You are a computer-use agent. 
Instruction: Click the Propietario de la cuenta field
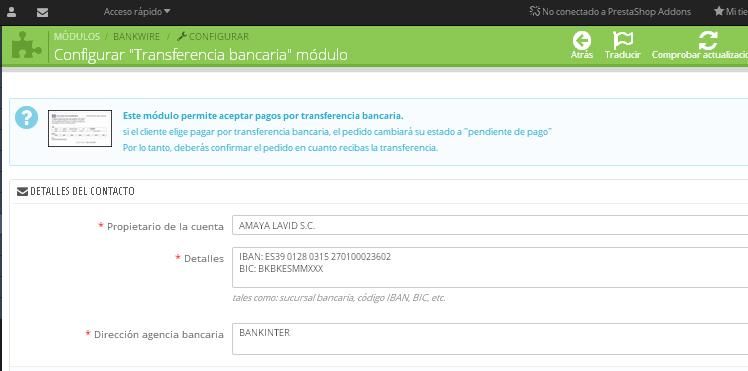tap(490, 226)
